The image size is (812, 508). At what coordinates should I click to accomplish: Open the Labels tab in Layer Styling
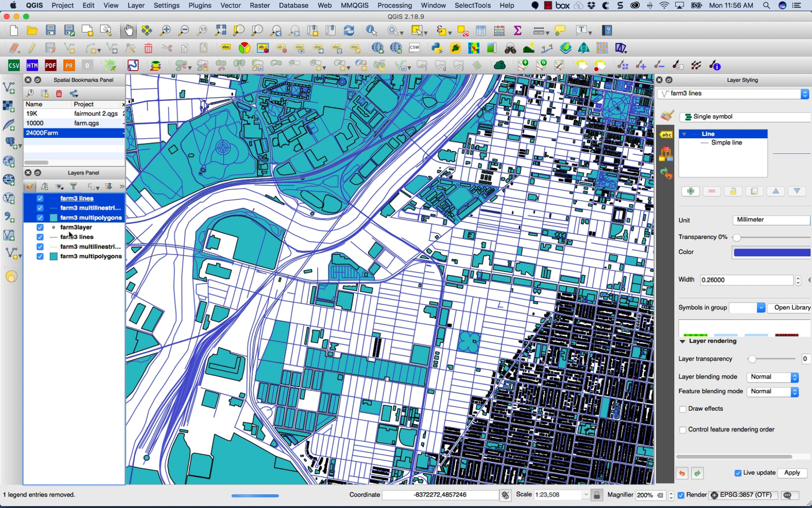(x=666, y=135)
